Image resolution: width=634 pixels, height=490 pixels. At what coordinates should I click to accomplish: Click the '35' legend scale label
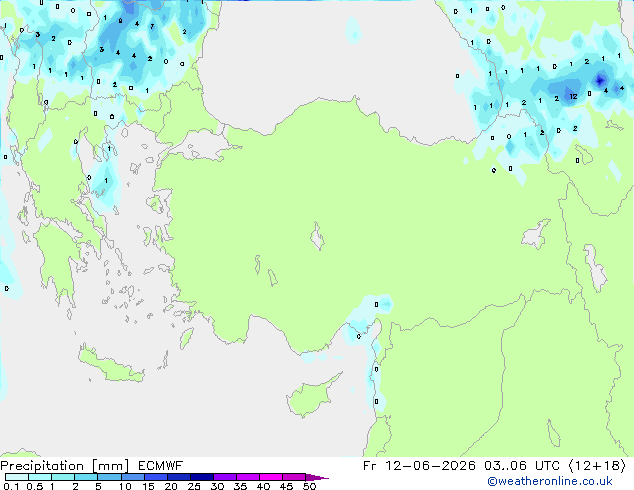tap(240, 486)
